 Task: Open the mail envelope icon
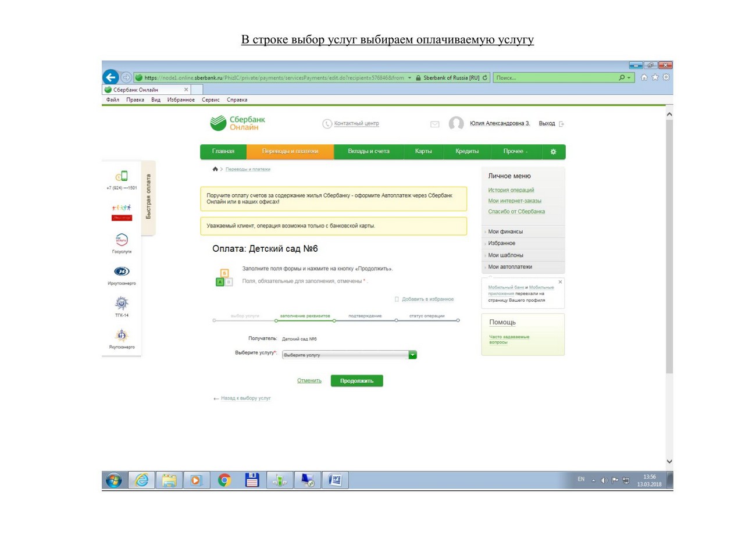pos(434,124)
